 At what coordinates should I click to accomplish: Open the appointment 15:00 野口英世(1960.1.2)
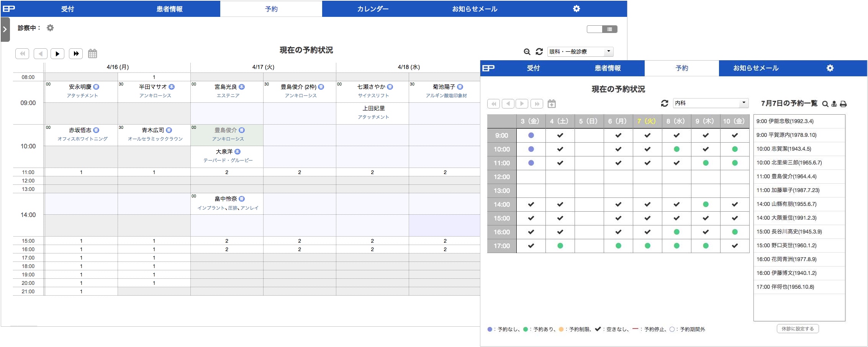click(799, 245)
